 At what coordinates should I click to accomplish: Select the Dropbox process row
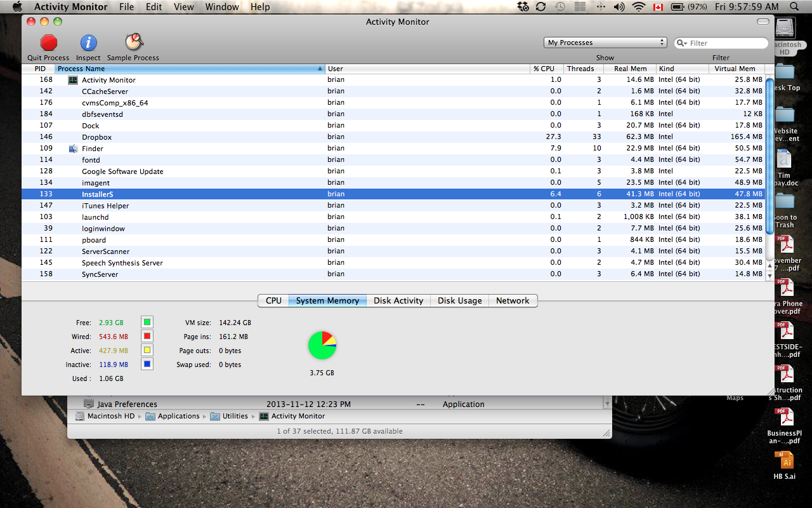click(393, 137)
